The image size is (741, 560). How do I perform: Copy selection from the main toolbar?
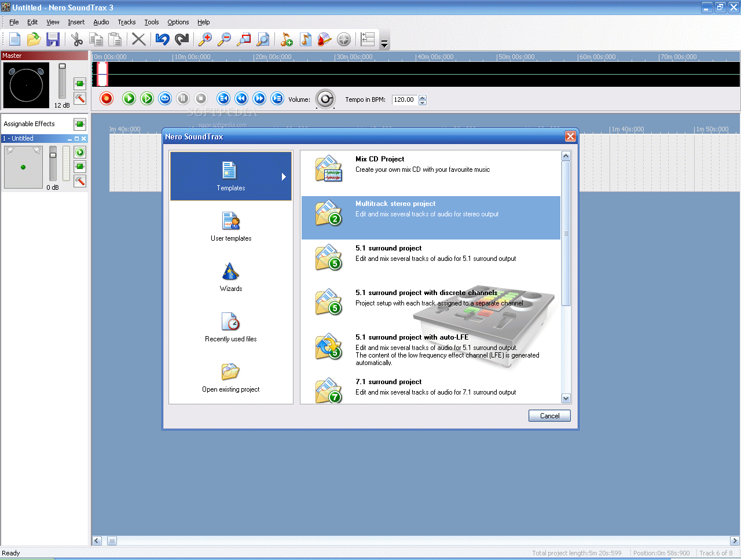tap(96, 39)
